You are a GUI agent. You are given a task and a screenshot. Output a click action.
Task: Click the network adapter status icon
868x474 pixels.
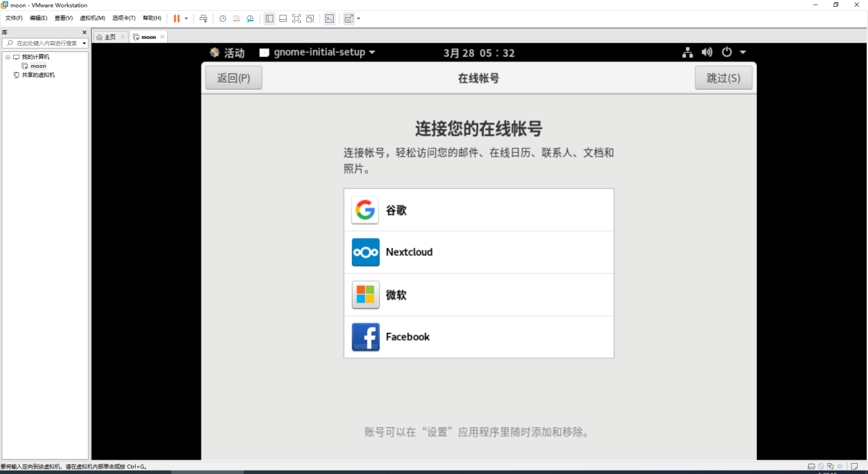coord(830,466)
